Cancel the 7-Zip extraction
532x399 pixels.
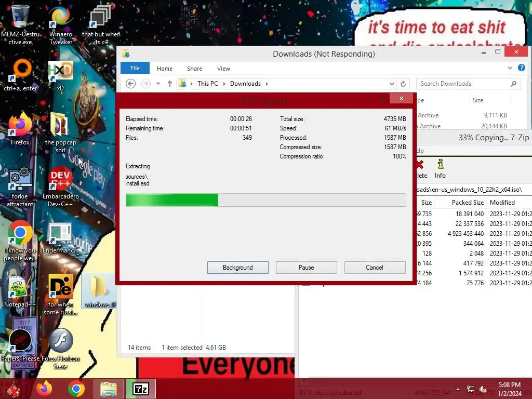coord(375,268)
